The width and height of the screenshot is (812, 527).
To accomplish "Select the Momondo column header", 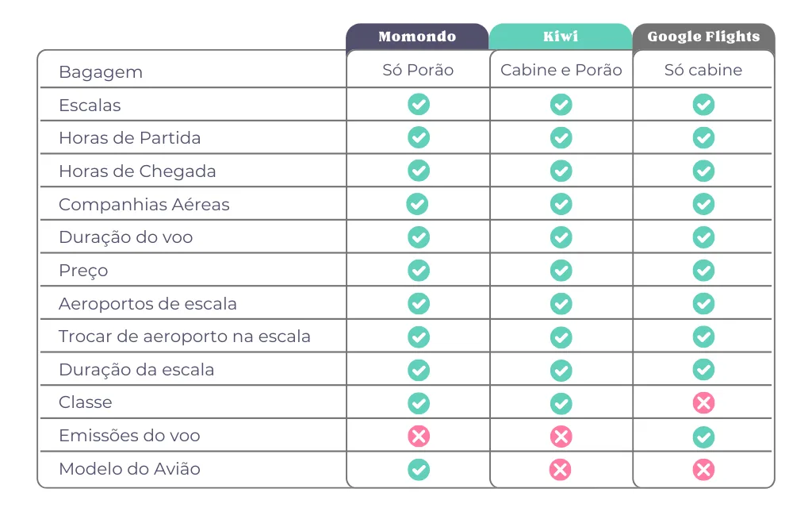I will pyautogui.click(x=417, y=37).
